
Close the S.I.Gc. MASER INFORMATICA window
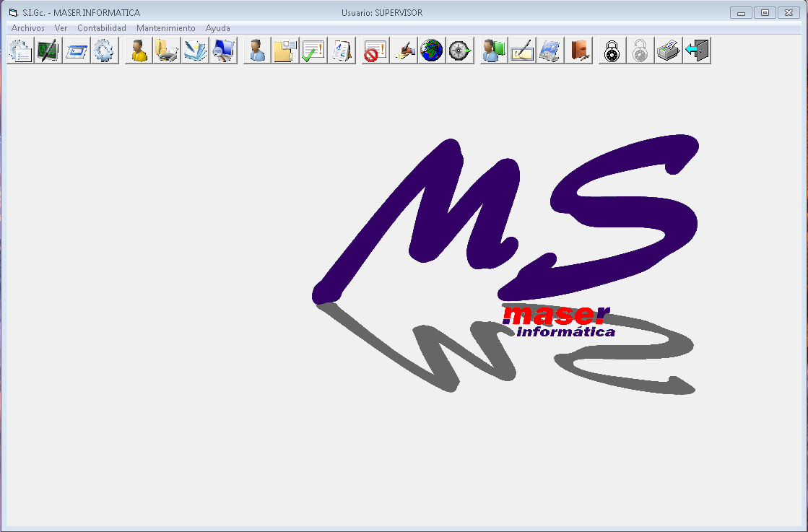789,13
